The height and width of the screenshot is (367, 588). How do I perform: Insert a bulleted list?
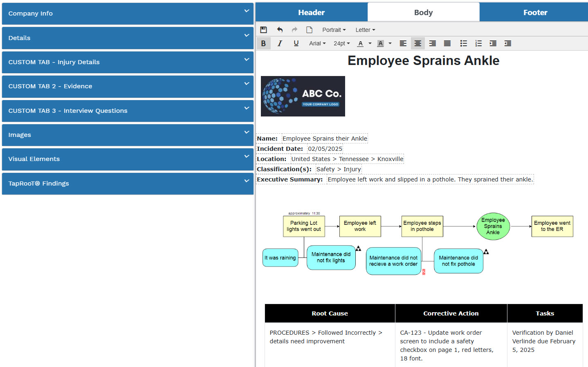(x=463, y=43)
